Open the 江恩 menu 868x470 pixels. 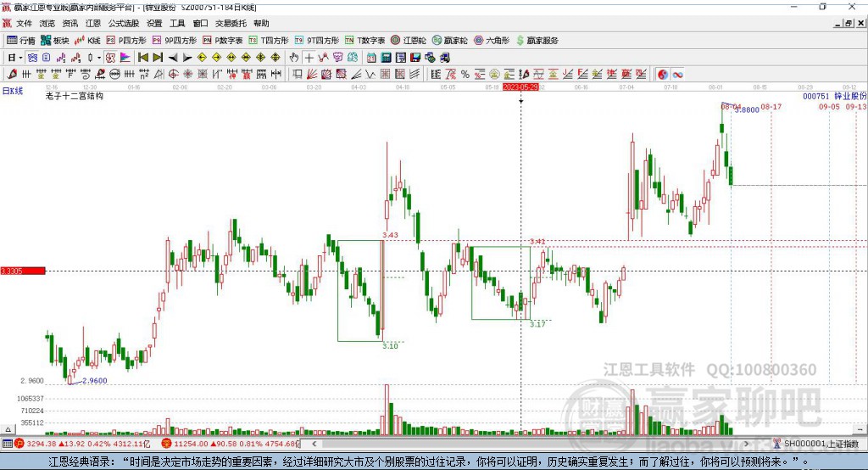tap(93, 23)
